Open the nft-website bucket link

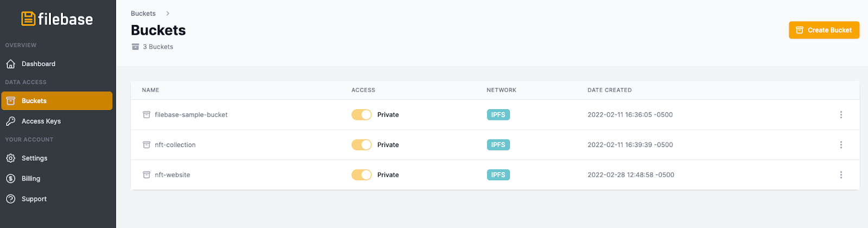[173, 175]
